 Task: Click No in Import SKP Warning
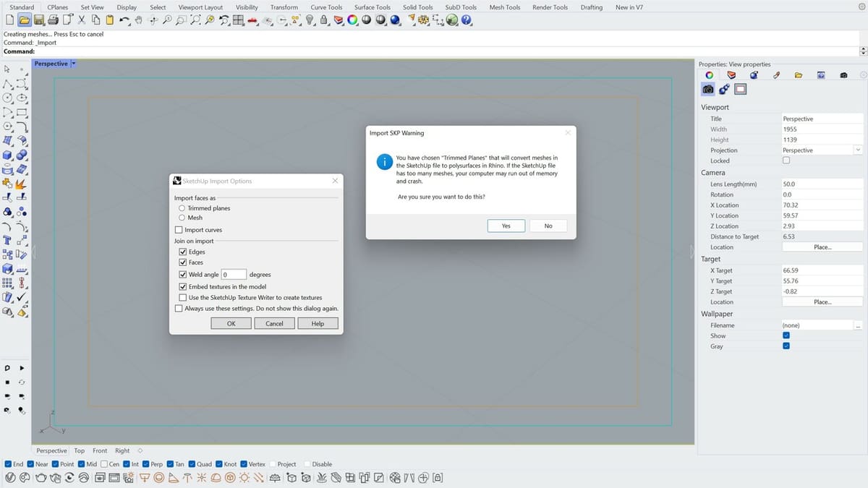click(548, 226)
